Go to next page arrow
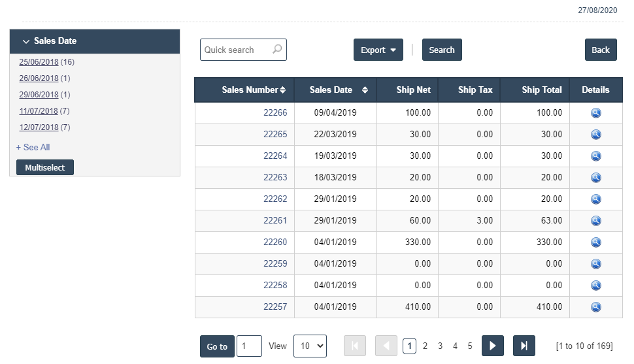The height and width of the screenshot is (364, 634). [492, 346]
